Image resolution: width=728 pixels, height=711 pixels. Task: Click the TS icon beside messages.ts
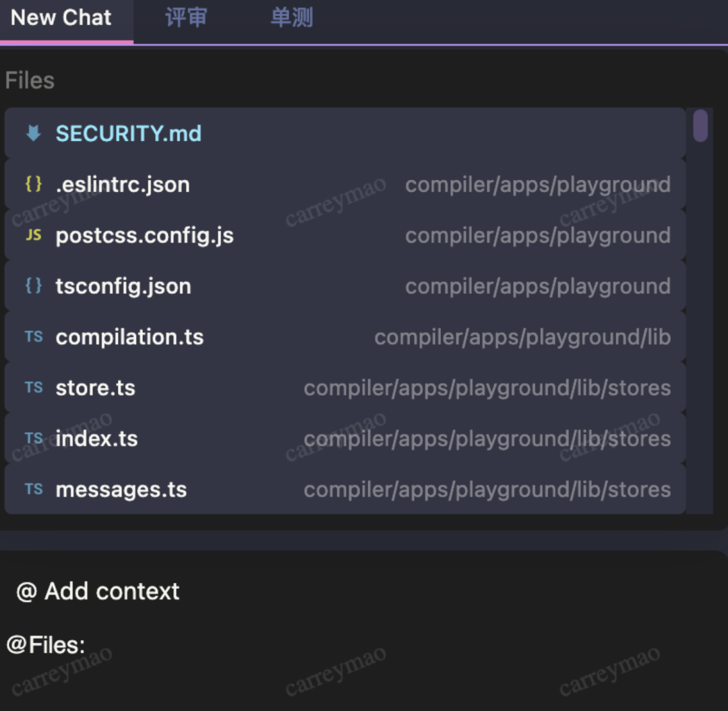(34, 489)
